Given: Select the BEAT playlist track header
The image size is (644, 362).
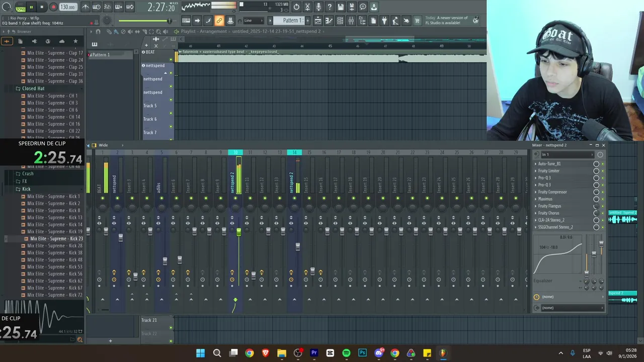Looking at the screenshot, I should pos(157,55).
